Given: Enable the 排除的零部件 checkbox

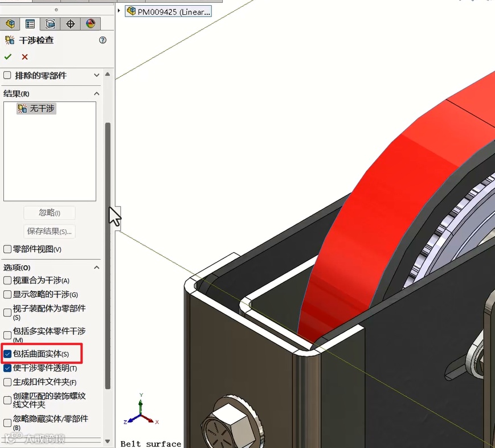Looking at the screenshot, I should click(x=7, y=75).
